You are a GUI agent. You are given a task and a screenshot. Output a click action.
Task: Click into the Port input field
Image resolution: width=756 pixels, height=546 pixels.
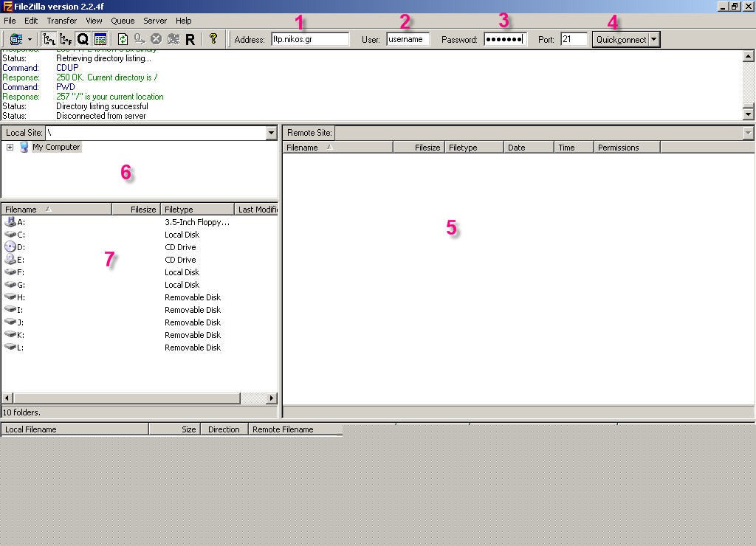tap(574, 39)
